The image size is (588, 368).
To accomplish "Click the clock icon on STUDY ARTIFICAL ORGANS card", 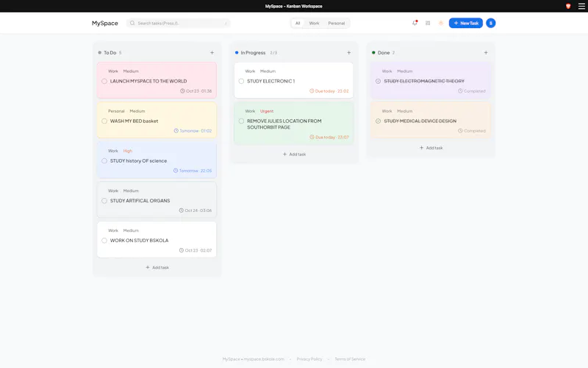I will point(181,210).
